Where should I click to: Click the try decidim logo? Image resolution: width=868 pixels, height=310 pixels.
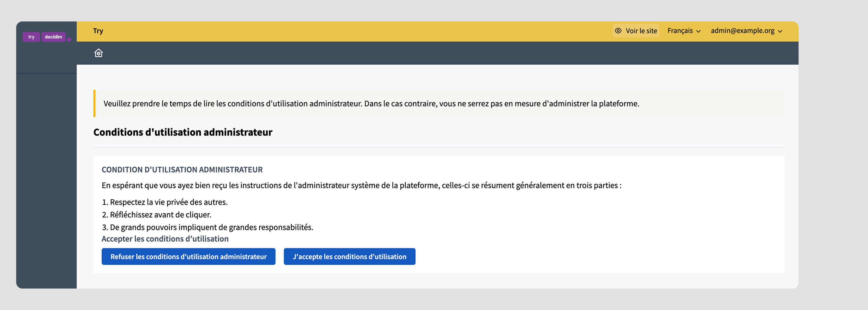click(x=47, y=37)
